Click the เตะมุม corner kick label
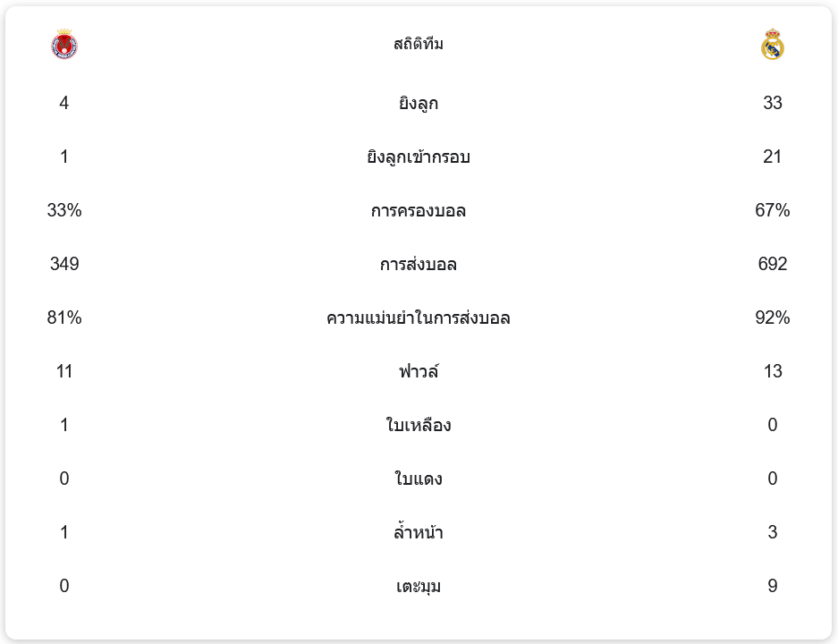The image size is (838, 644). [419, 587]
